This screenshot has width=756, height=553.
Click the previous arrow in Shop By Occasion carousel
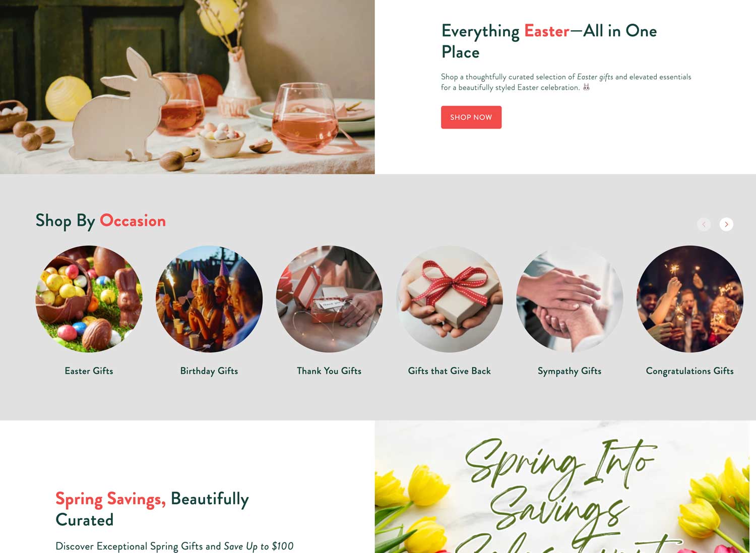(704, 224)
